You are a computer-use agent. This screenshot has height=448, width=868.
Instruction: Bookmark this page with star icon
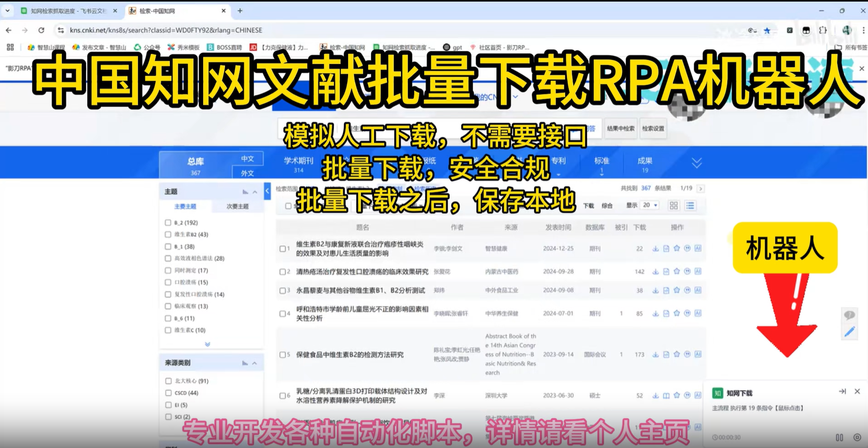pos(767,30)
